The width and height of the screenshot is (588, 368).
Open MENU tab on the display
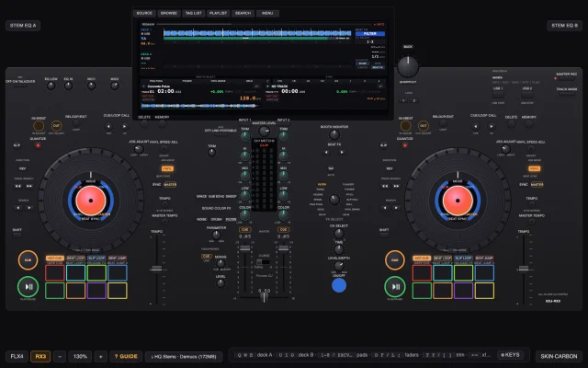pyautogui.click(x=267, y=13)
